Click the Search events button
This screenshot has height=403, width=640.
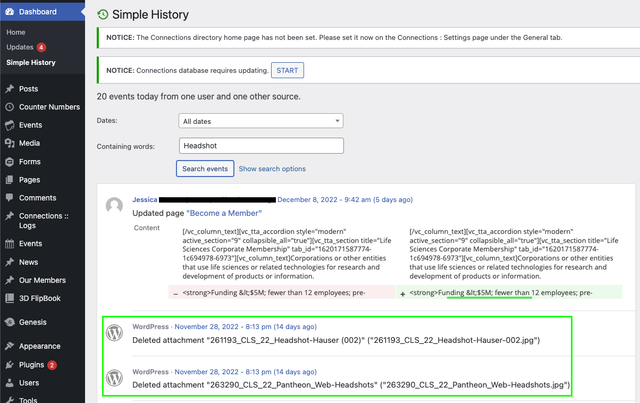tap(205, 169)
